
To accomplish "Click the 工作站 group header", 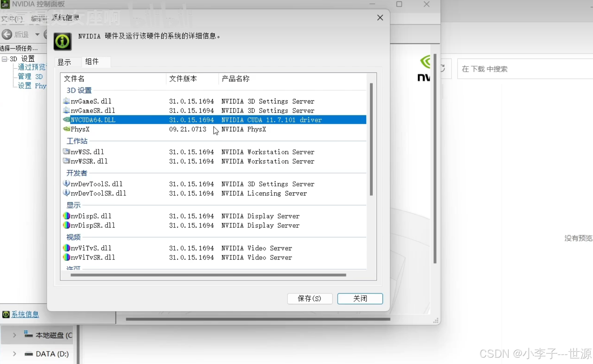I will (77, 141).
